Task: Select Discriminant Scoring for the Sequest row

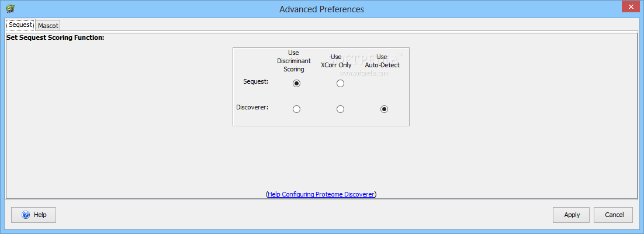Action: (x=297, y=84)
